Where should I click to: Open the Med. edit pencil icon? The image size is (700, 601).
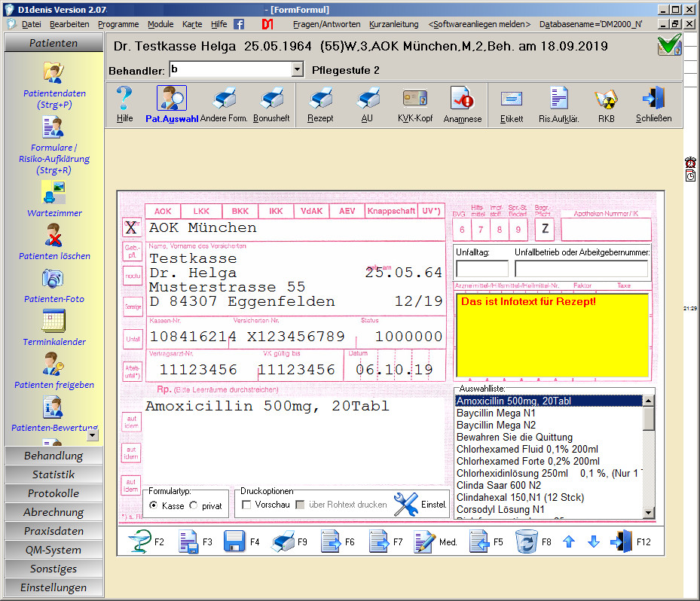[x=424, y=542]
